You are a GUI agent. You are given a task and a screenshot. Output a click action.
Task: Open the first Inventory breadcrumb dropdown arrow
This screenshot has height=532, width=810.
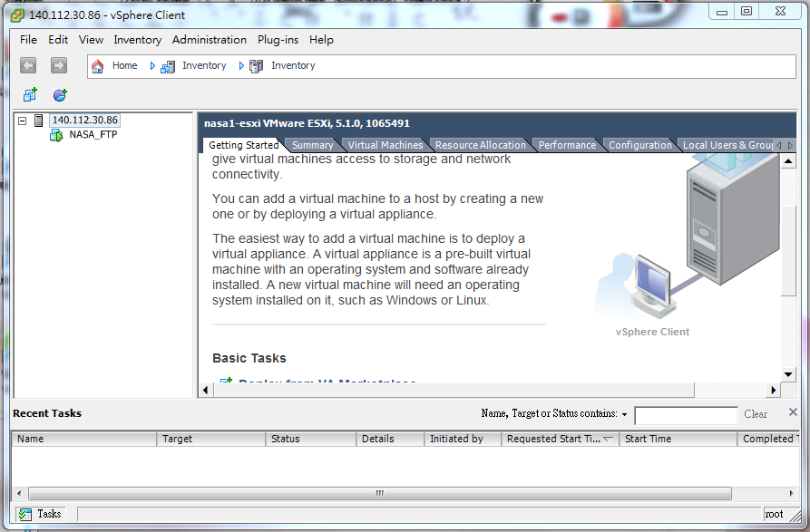click(152, 66)
